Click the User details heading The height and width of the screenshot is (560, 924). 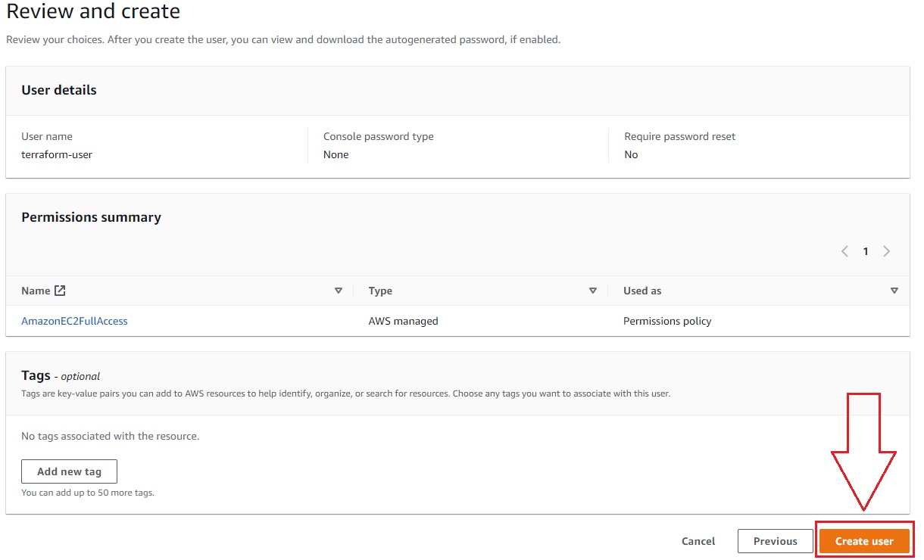point(59,90)
